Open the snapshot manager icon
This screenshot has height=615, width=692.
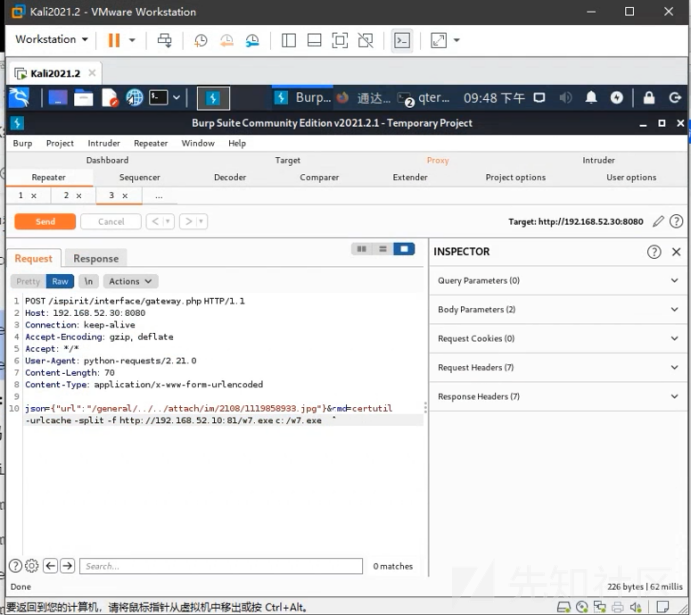click(x=252, y=40)
